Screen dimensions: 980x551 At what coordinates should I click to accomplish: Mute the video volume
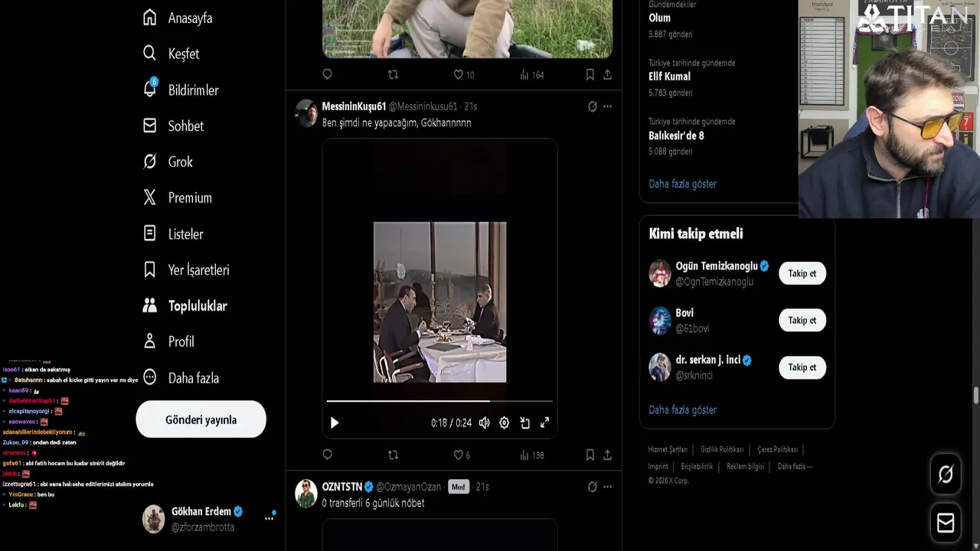[x=484, y=422]
